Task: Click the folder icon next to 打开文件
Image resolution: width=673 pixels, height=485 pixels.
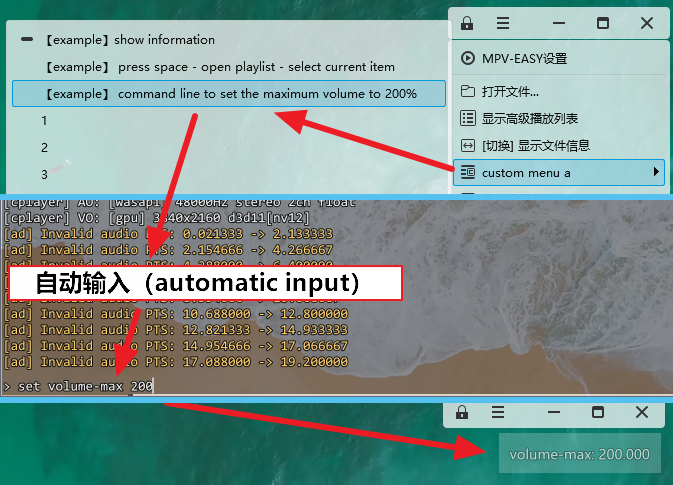Action: click(467, 91)
